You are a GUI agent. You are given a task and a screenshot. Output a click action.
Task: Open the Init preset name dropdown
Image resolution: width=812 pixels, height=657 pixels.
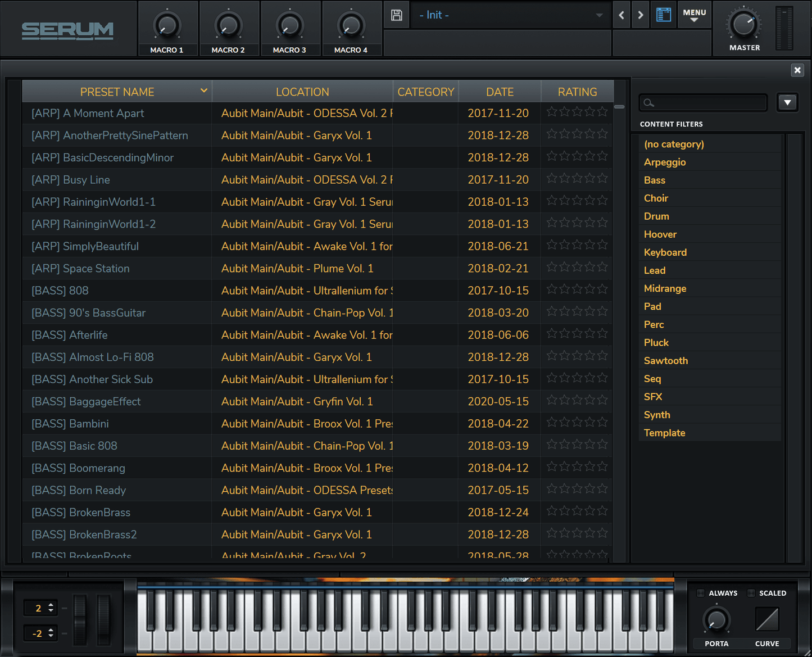point(510,15)
